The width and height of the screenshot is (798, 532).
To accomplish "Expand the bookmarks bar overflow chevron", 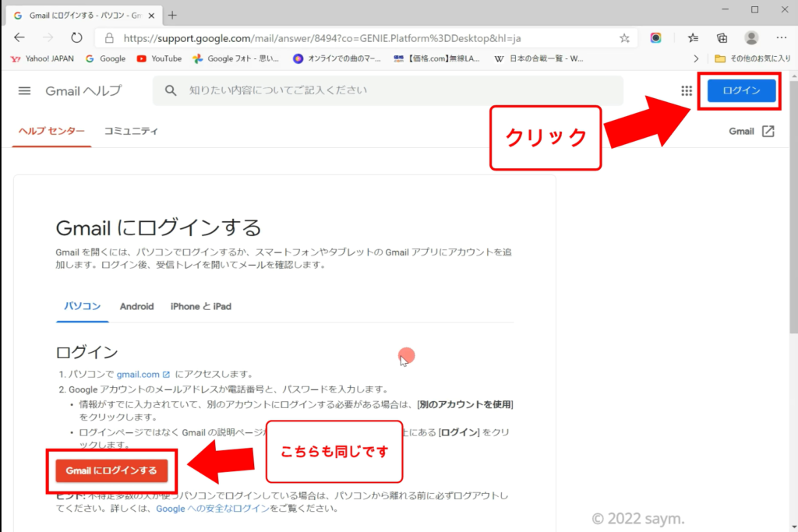I will point(696,58).
